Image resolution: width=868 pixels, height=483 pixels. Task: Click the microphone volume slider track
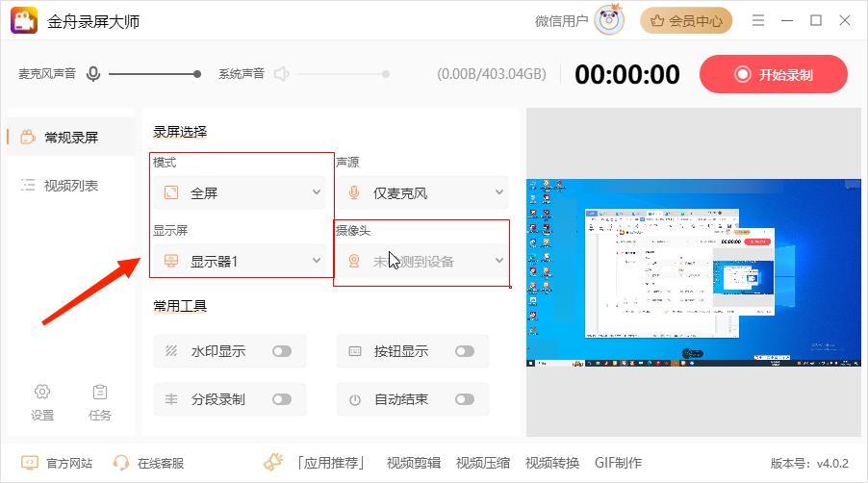(154, 73)
